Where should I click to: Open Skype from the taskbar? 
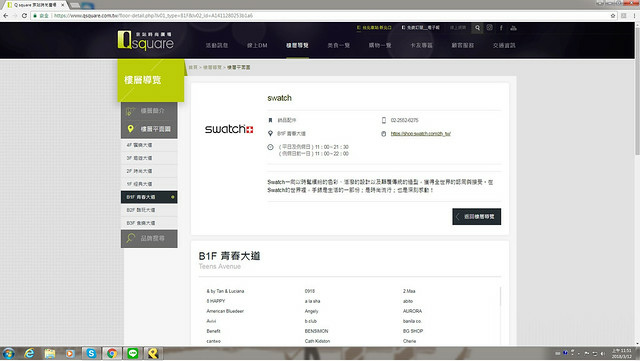click(x=91, y=353)
